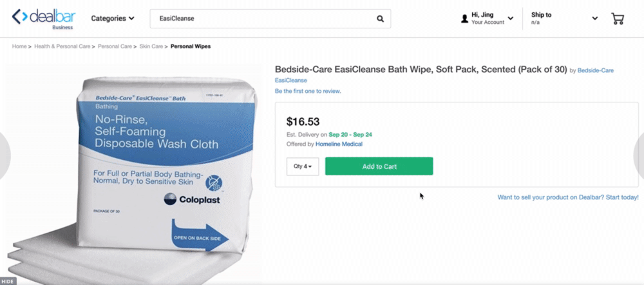
Task: Open the shopping cart
Action: pyautogui.click(x=617, y=19)
